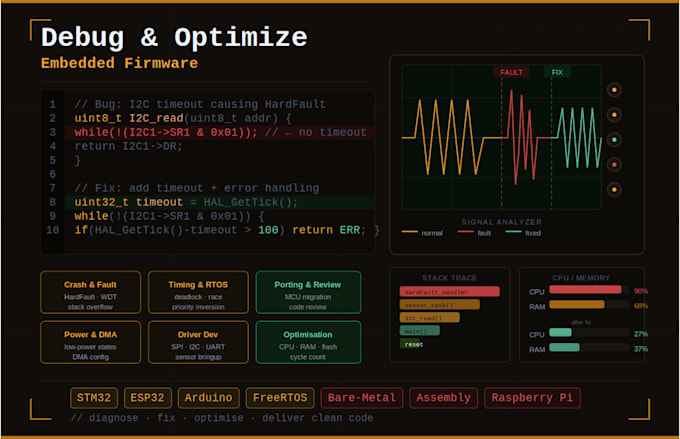Select the FreeRTOS tag
Image resolution: width=680 pixels, height=439 pixels.
[280, 398]
